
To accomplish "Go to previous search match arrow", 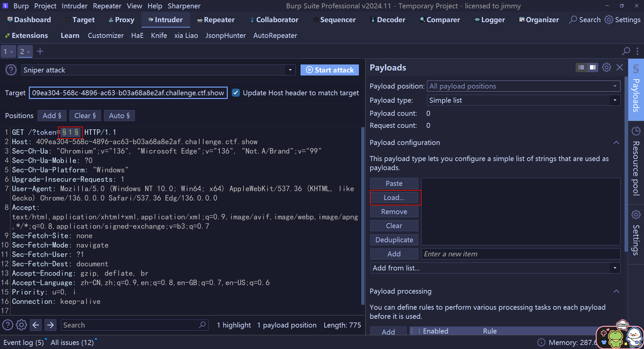I will pos(36,325).
